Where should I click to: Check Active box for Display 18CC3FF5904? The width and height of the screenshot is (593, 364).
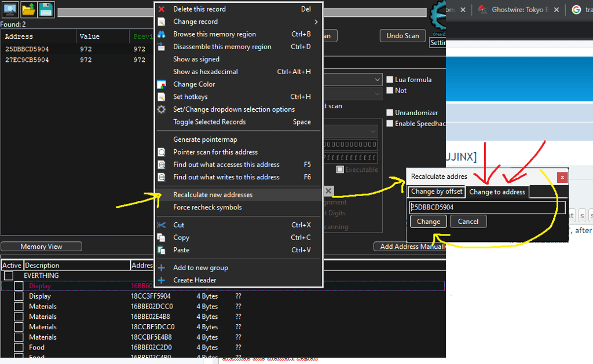tap(19, 296)
